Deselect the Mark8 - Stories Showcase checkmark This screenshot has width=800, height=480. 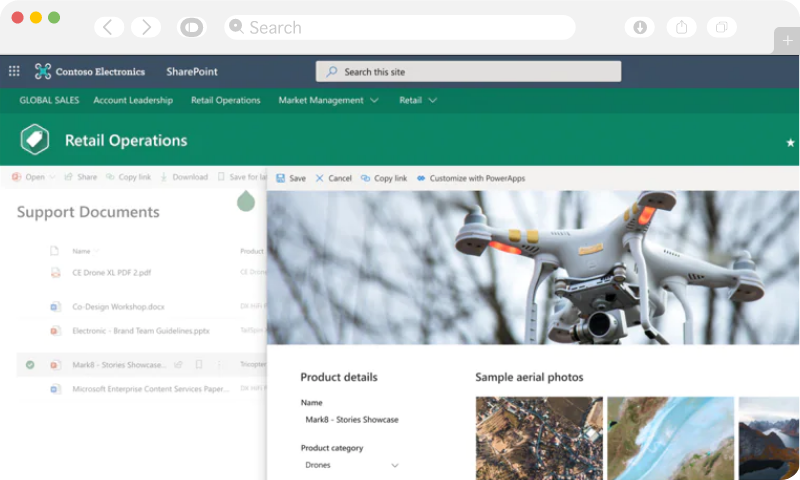(x=30, y=365)
